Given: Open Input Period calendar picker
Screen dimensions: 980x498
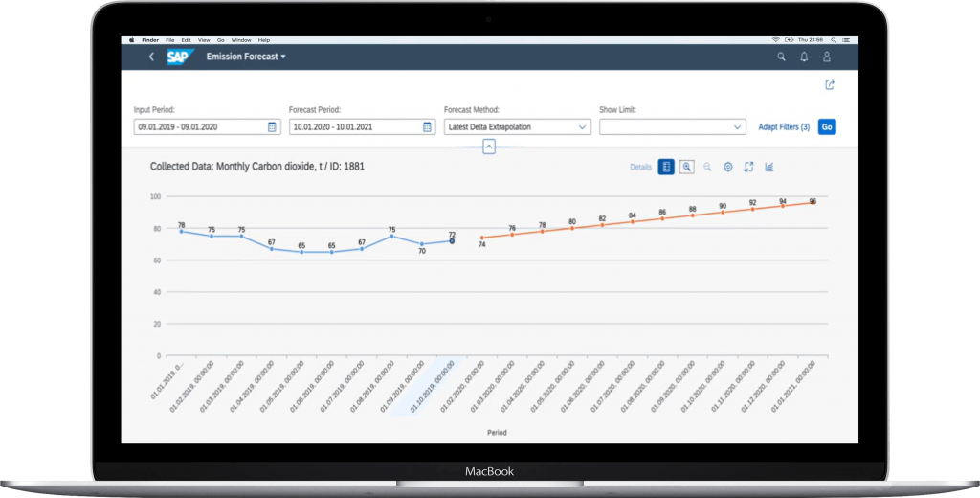Looking at the screenshot, I should [271, 126].
